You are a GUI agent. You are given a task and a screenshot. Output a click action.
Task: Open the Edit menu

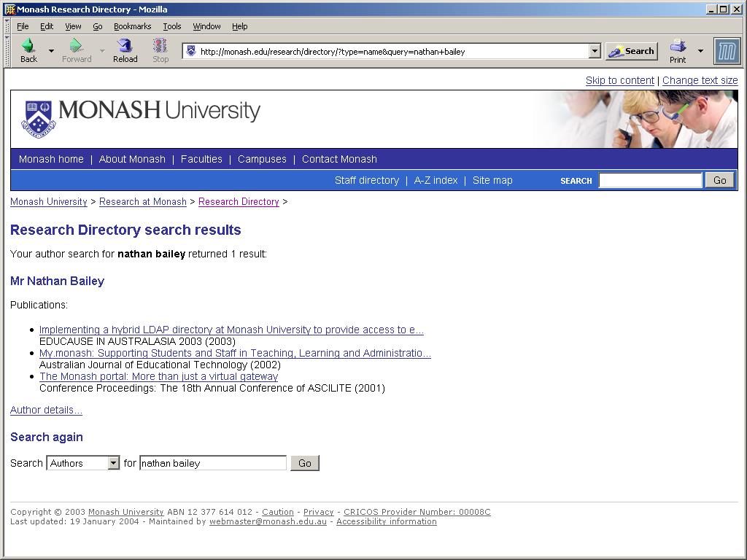tap(46, 26)
